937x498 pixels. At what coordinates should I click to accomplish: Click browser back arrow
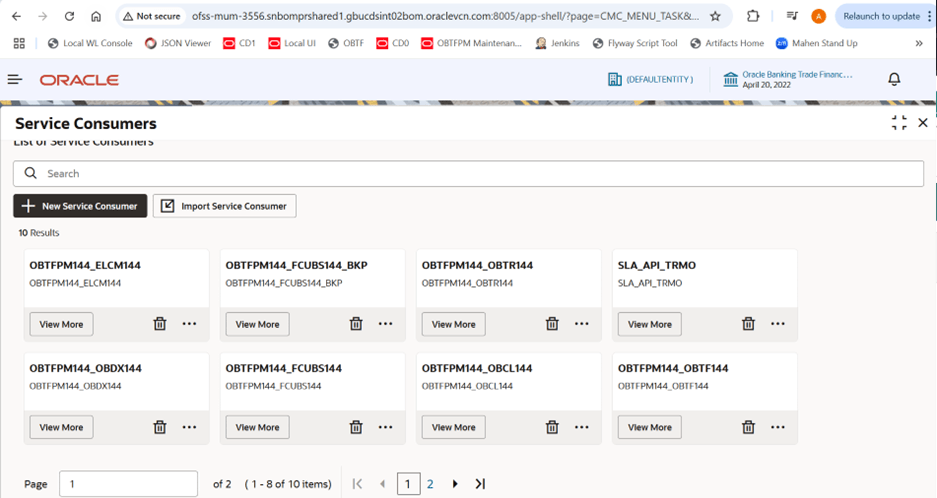point(17,16)
